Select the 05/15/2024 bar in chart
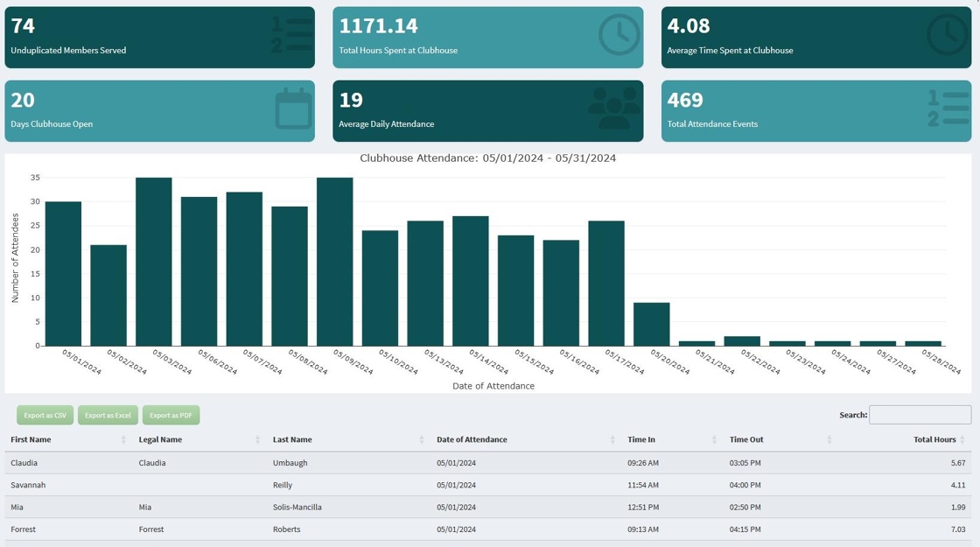The height and width of the screenshot is (547, 980). [x=515, y=291]
